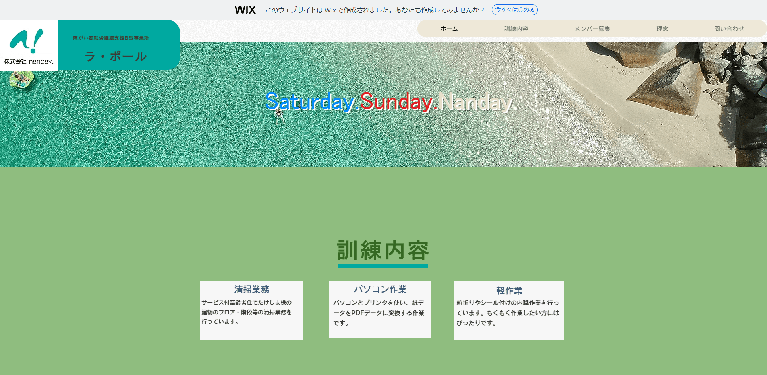Click the ラ・ポール site title
Screen dimensions: 767x375
(x=116, y=56)
